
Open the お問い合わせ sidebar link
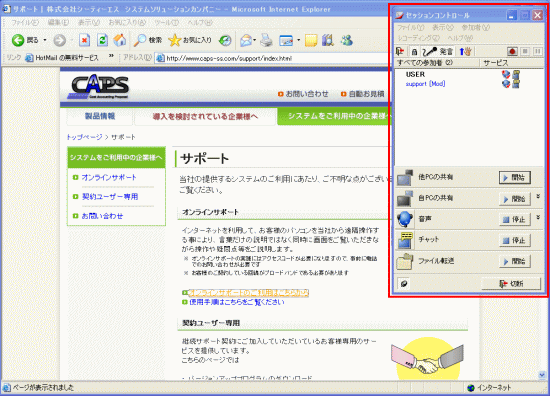[102, 216]
